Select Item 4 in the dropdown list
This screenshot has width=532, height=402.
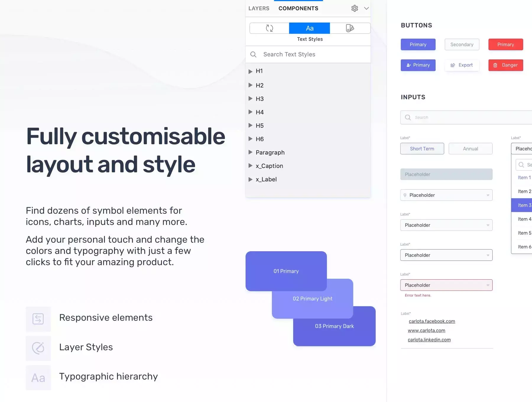(x=522, y=219)
